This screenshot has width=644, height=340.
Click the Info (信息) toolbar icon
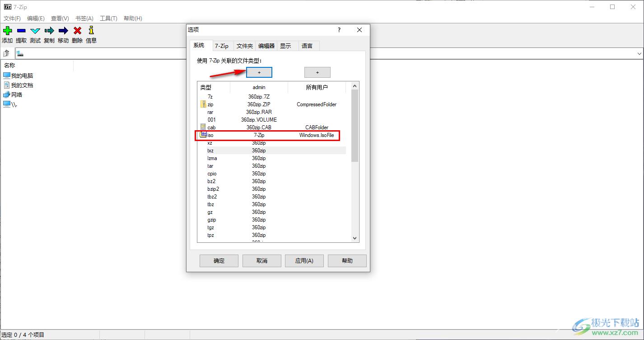click(91, 30)
